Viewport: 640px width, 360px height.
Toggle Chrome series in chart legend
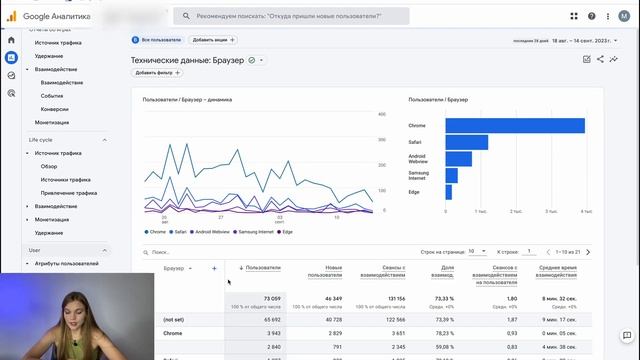(155, 232)
